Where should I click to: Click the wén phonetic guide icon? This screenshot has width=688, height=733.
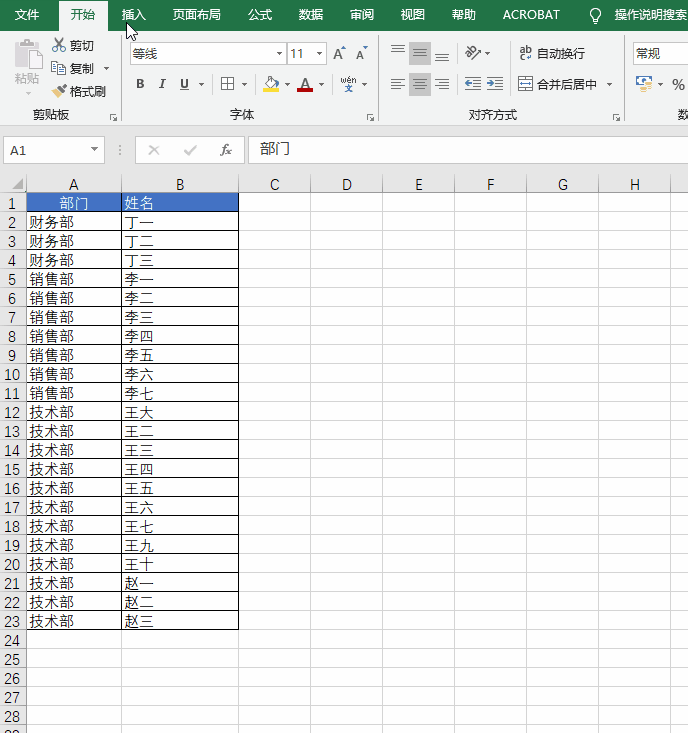click(x=348, y=84)
